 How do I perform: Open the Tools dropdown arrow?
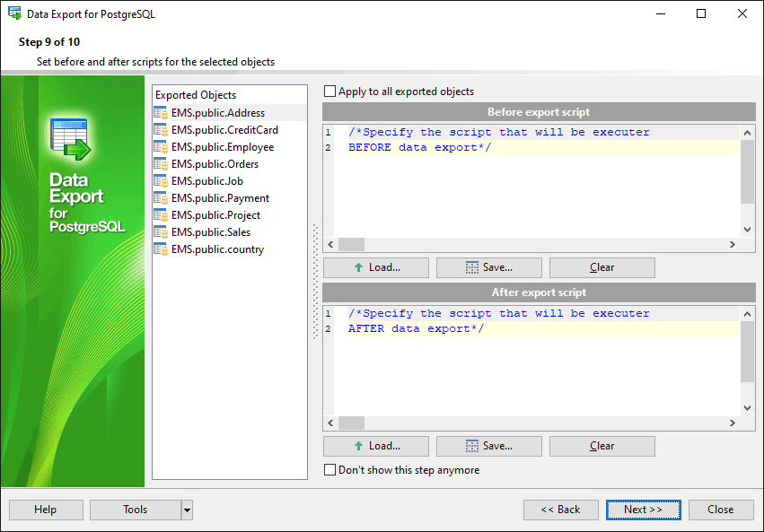point(187,510)
